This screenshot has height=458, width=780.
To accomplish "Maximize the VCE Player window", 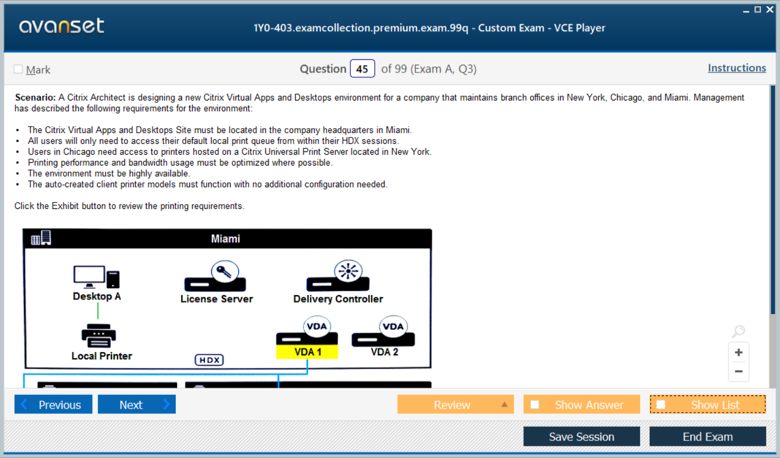I will [758, 9].
